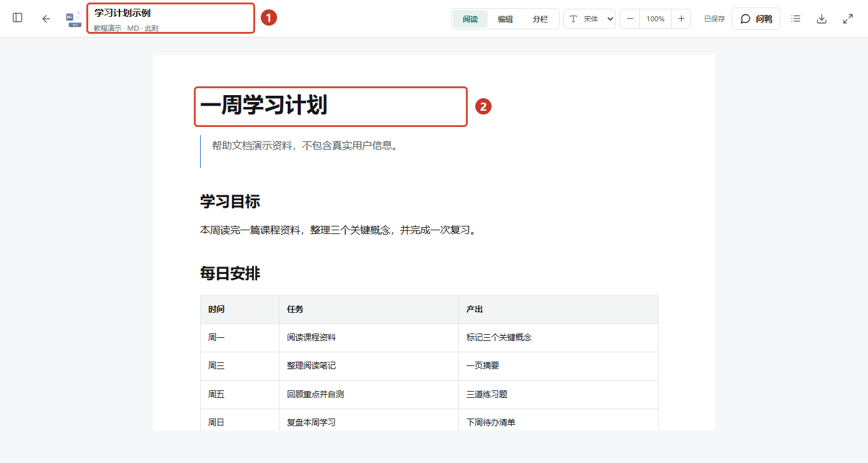The width and height of the screenshot is (868, 463).
Task: Click the 整理阅读笔记 cell
Action: pos(369,366)
